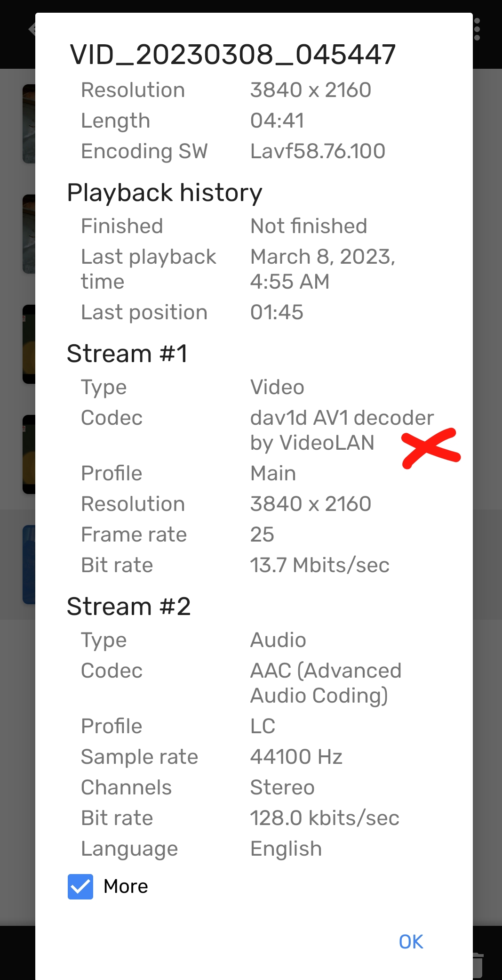Tap the audio Language value English
The width and height of the screenshot is (502, 980).
[286, 848]
